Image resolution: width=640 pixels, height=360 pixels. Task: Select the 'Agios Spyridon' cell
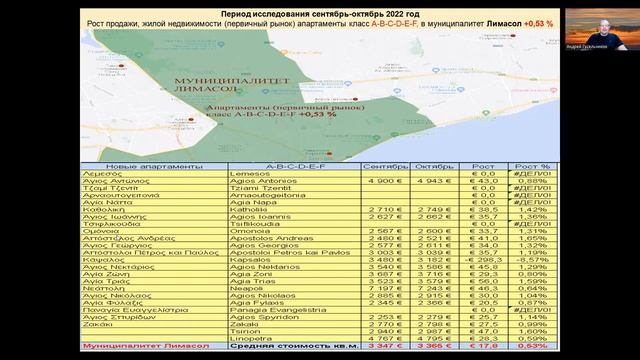(295, 317)
